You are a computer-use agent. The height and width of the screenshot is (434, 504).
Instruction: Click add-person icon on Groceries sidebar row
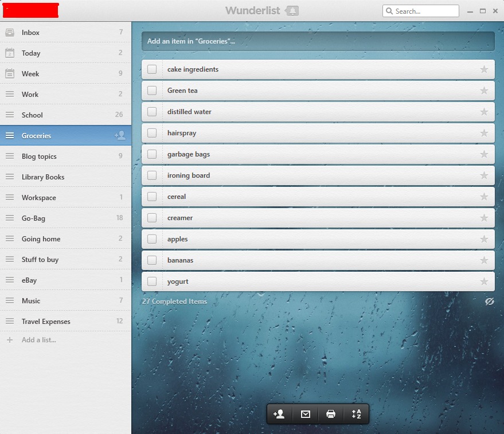click(x=120, y=136)
